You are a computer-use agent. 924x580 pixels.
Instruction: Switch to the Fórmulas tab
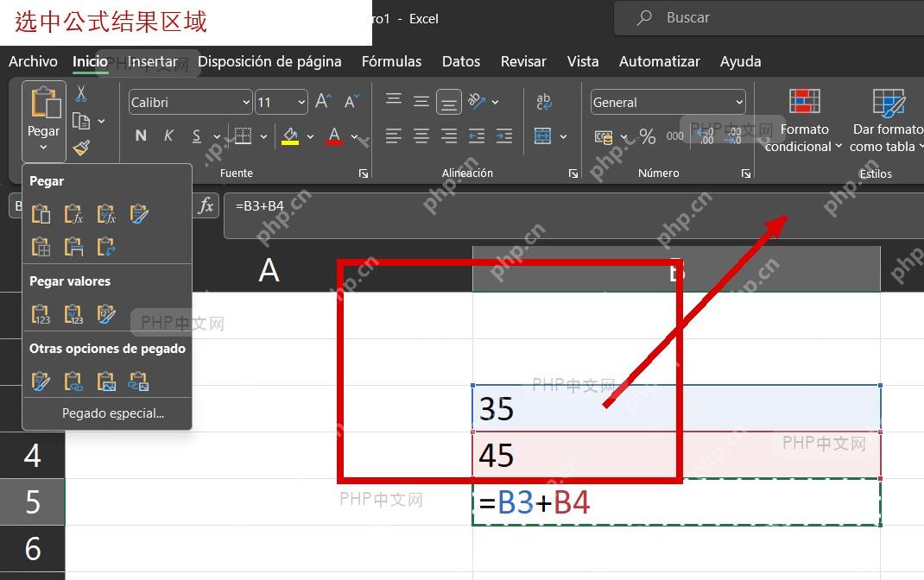click(x=391, y=61)
